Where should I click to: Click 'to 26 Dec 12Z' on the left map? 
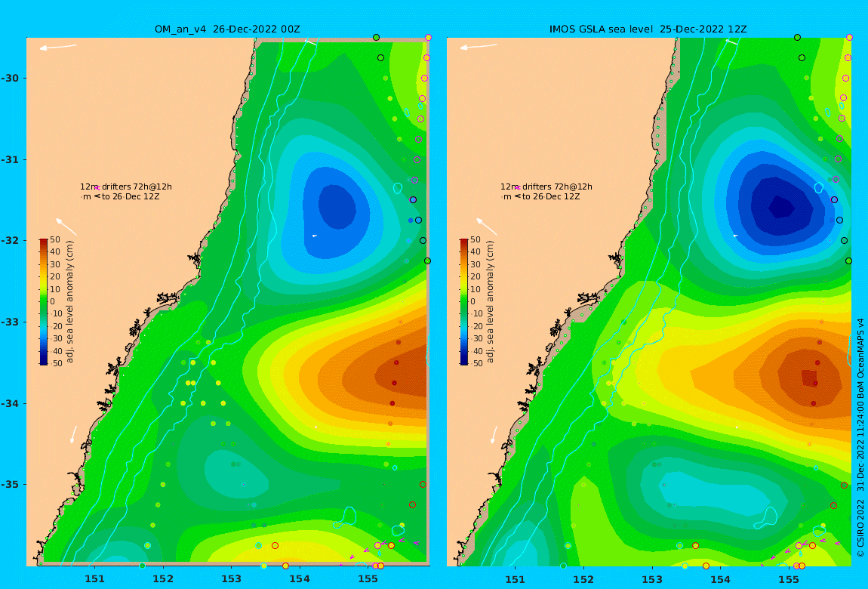tap(131, 196)
